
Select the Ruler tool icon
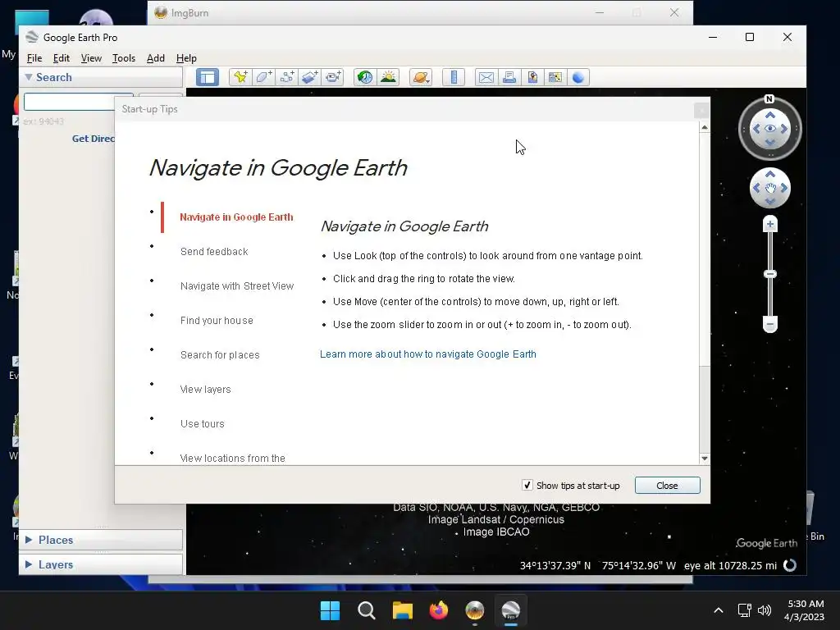tap(453, 77)
